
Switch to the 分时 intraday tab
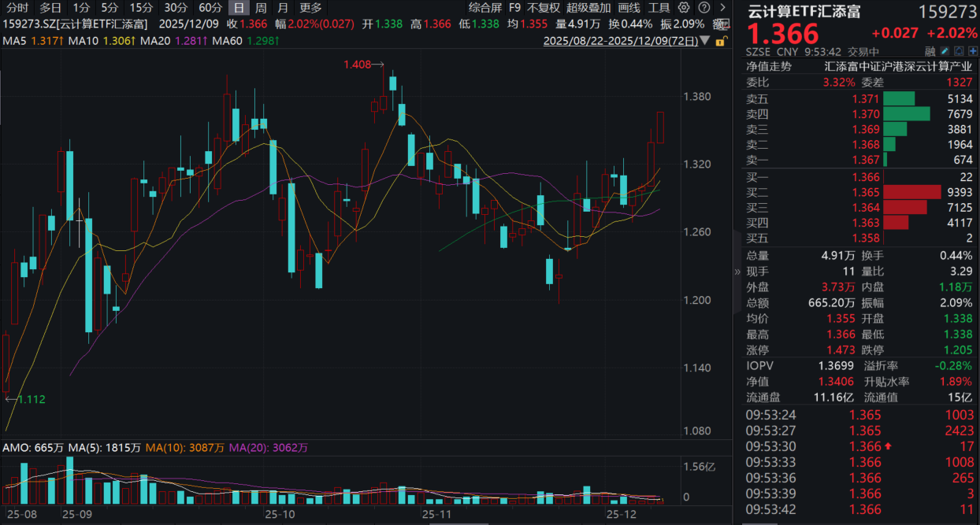tap(17, 8)
